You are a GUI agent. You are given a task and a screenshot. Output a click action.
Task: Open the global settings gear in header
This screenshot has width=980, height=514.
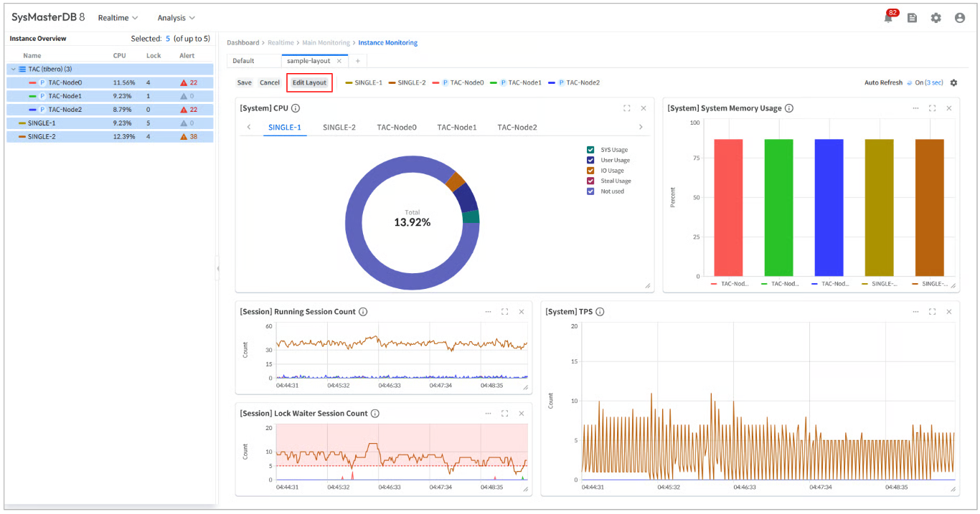[x=936, y=18]
